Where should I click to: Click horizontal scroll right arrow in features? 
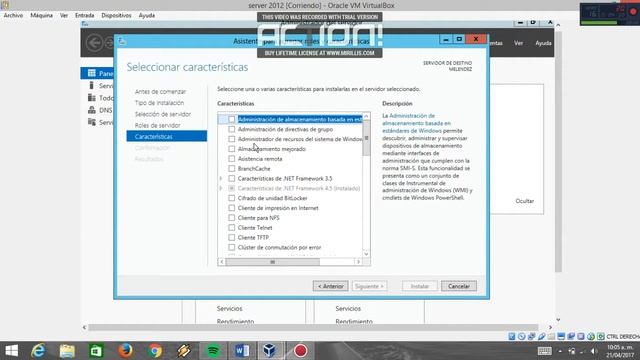[x=358, y=262]
